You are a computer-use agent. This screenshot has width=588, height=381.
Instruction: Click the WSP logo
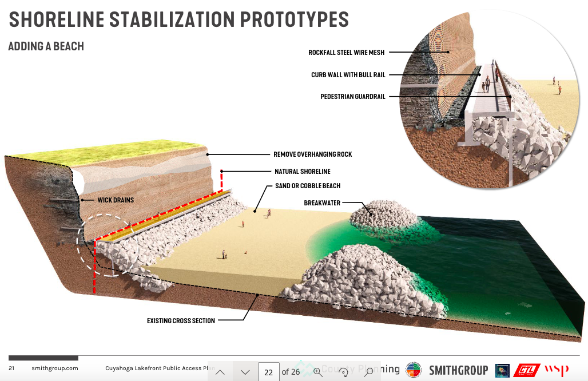coord(557,370)
